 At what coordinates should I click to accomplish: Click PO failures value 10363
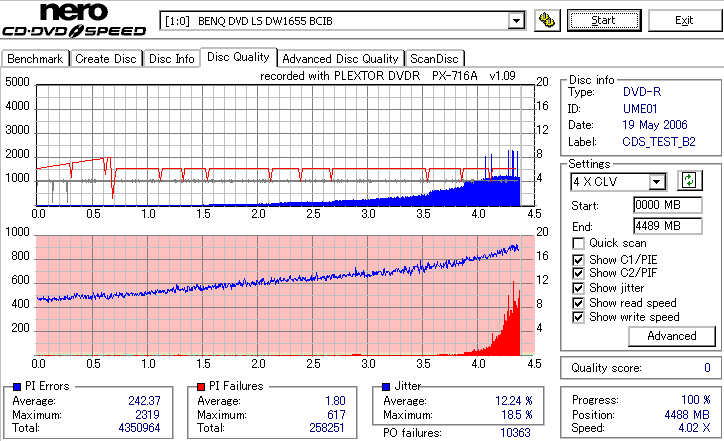515,433
